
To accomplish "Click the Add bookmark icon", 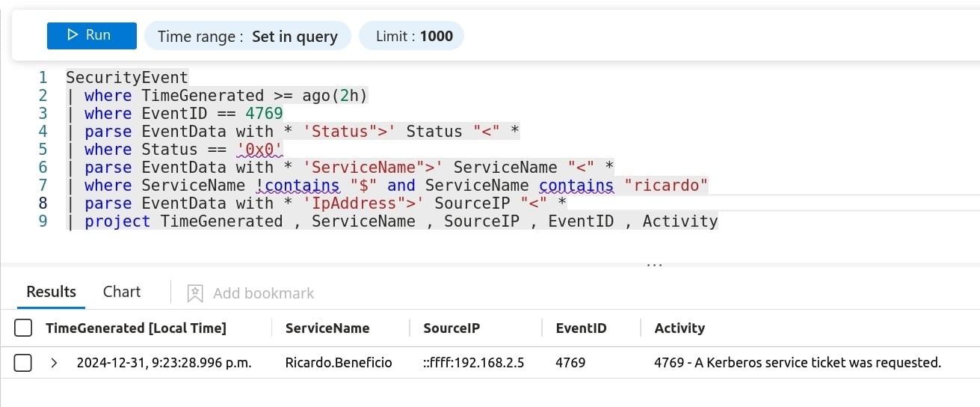I will 195,293.
